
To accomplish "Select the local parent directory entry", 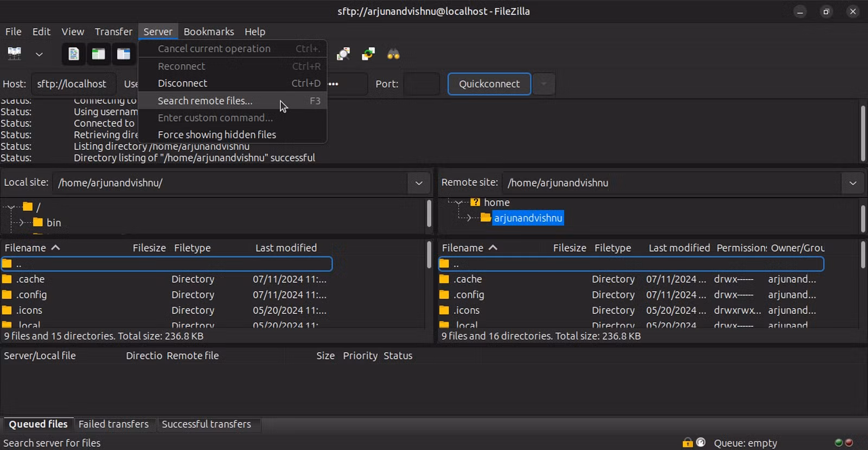I will (167, 264).
